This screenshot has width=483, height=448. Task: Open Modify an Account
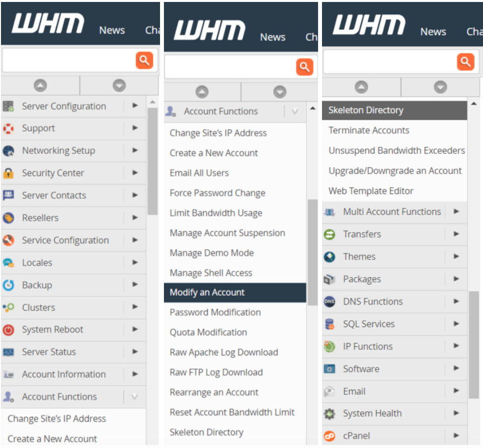click(x=235, y=292)
